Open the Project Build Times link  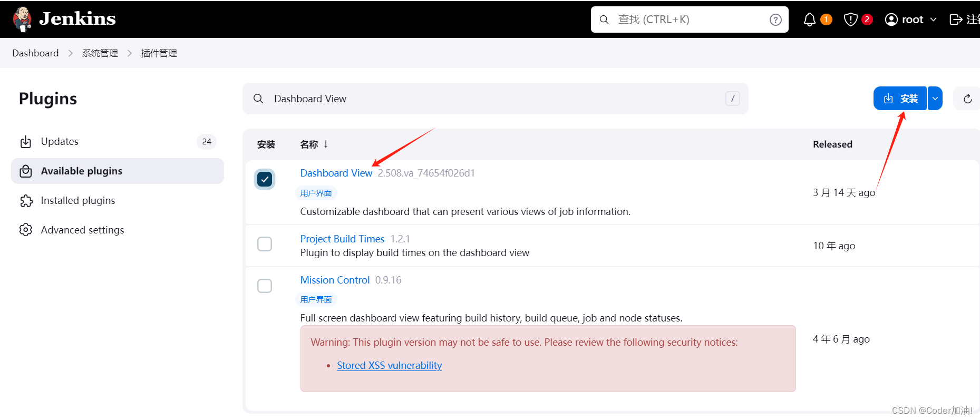342,239
